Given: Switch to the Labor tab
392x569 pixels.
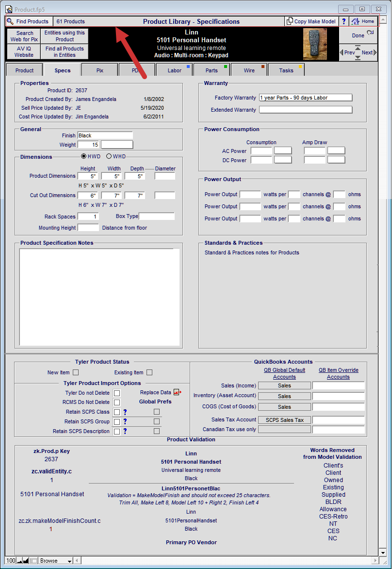Looking at the screenshot, I should pos(174,70).
